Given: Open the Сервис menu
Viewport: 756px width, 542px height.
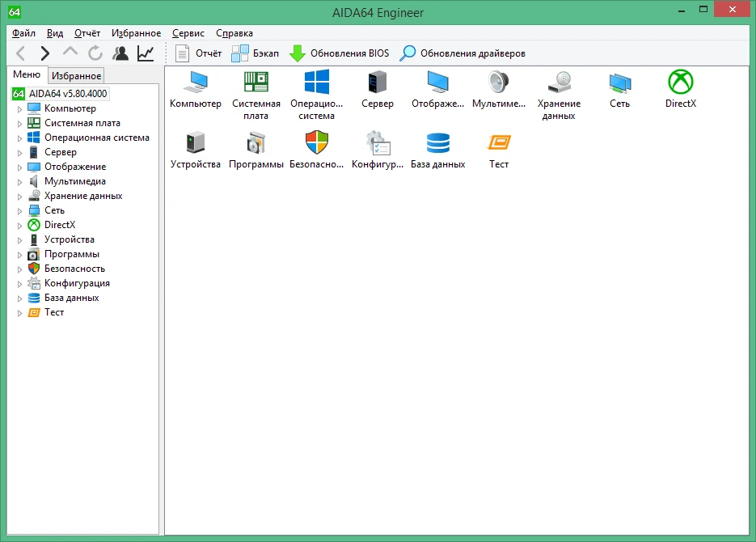Looking at the screenshot, I should click(x=188, y=33).
